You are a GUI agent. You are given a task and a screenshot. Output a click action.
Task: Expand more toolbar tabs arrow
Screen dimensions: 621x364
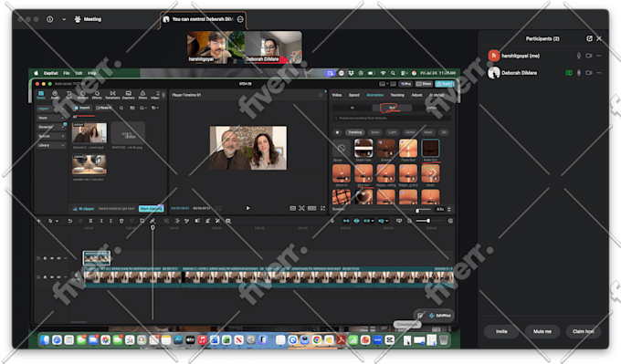(163, 95)
